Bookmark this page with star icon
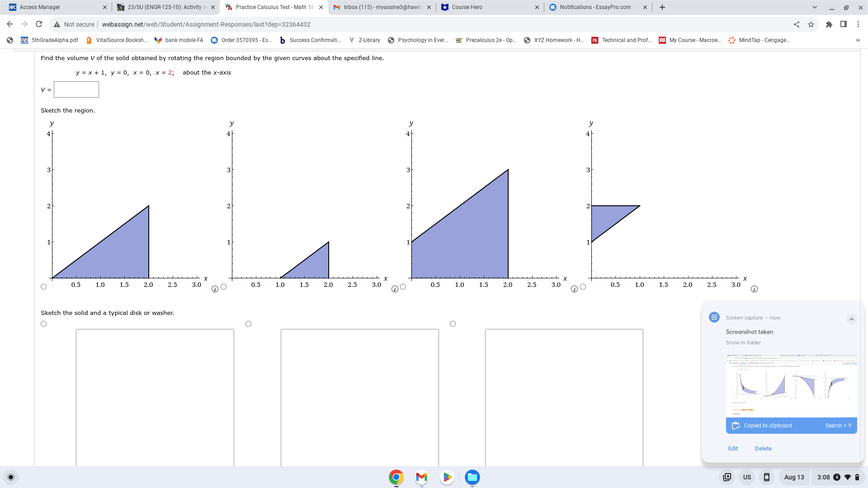This screenshot has height=488, width=868. point(811,24)
